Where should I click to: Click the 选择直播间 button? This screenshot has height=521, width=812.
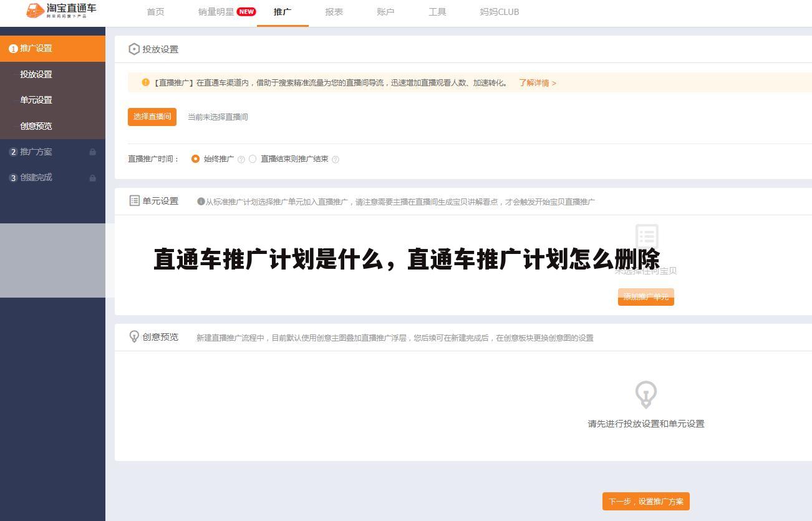pos(152,117)
